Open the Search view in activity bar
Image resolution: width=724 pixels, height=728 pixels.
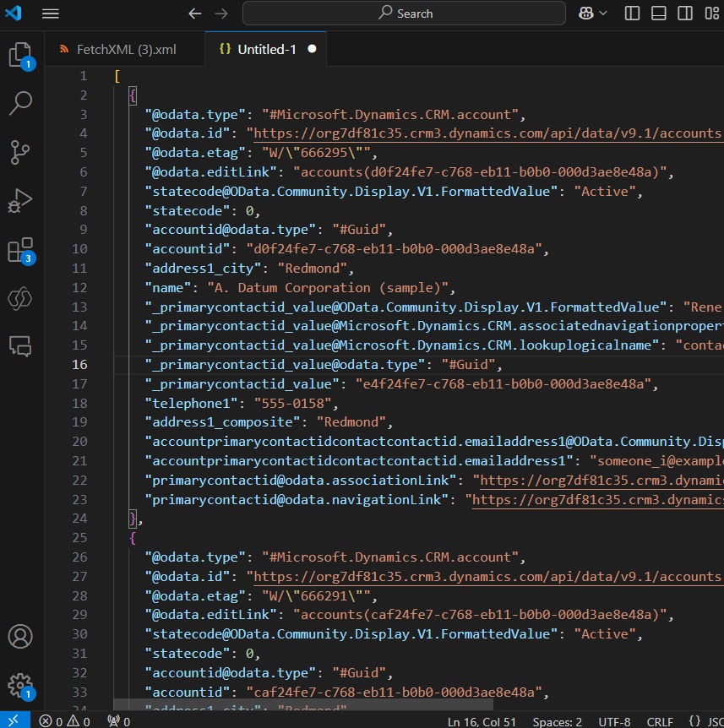(20, 103)
